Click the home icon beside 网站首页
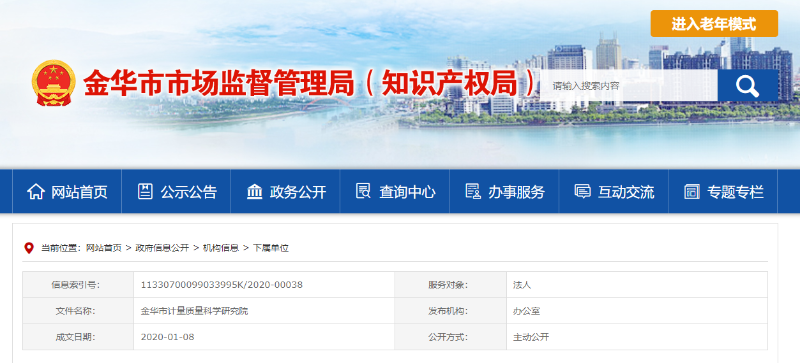The width and height of the screenshot is (800, 363). (36, 192)
